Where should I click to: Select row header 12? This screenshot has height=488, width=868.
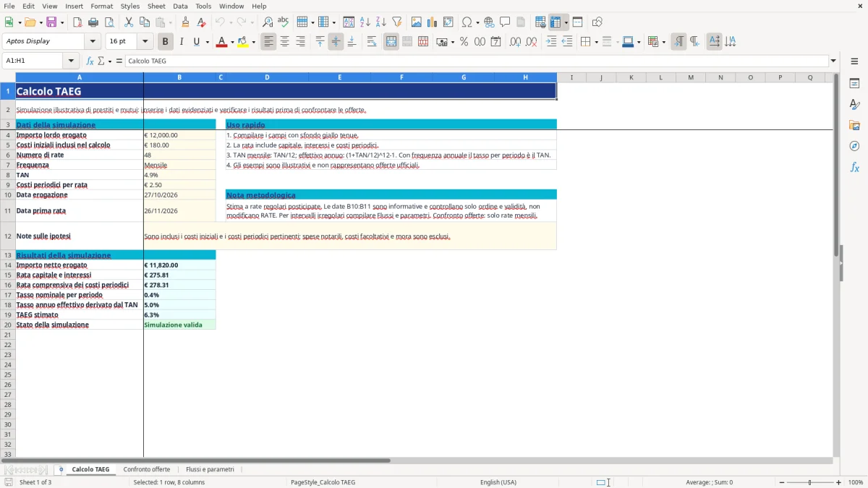[x=8, y=236]
